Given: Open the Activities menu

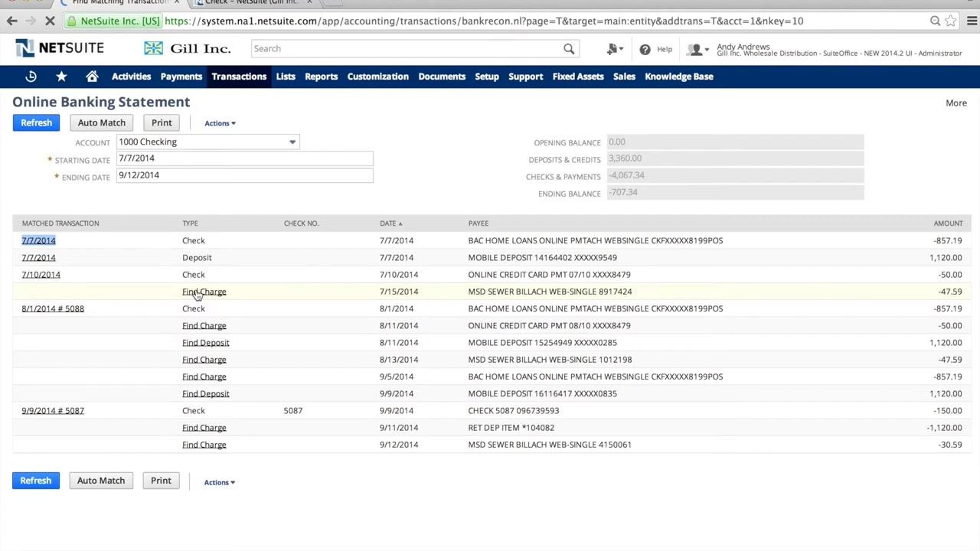Looking at the screenshot, I should tap(131, 77).
